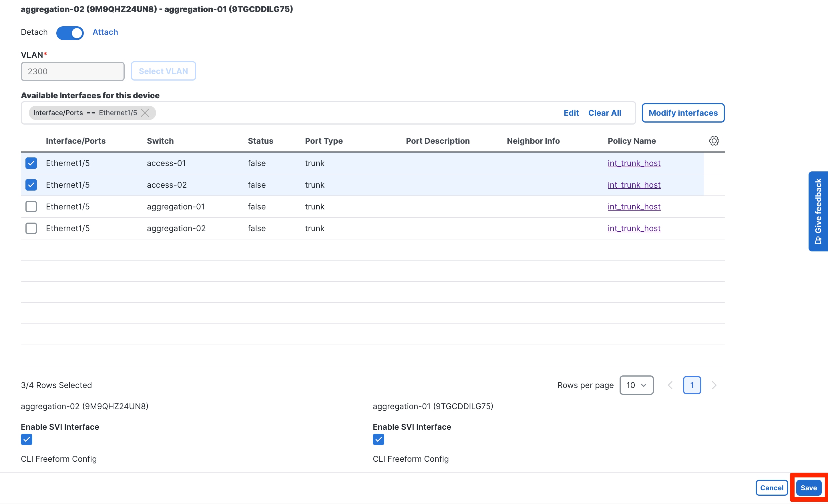Open the column settings gear icon
Viewport: 828px width, 504px height.
(714, 141)
